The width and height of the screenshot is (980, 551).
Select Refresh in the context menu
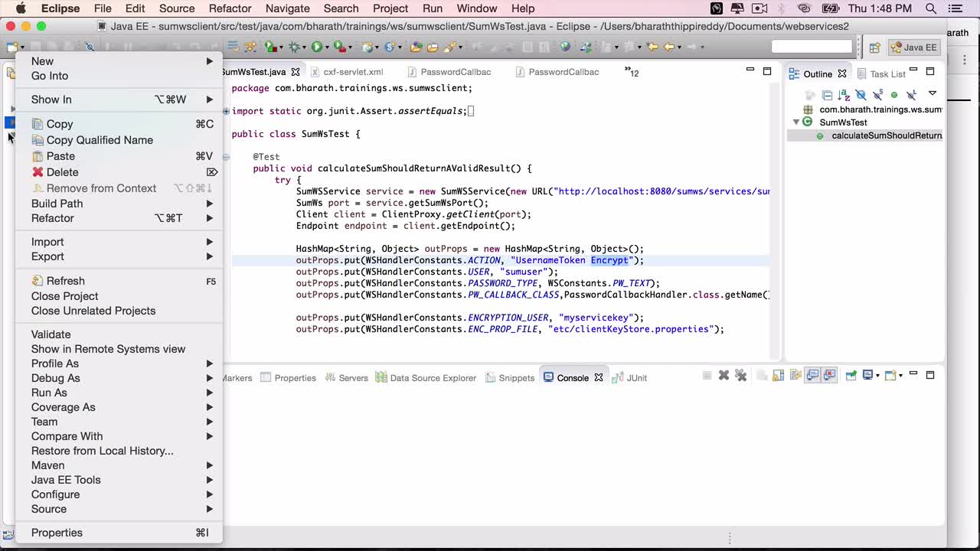click(x=119, y=281)
